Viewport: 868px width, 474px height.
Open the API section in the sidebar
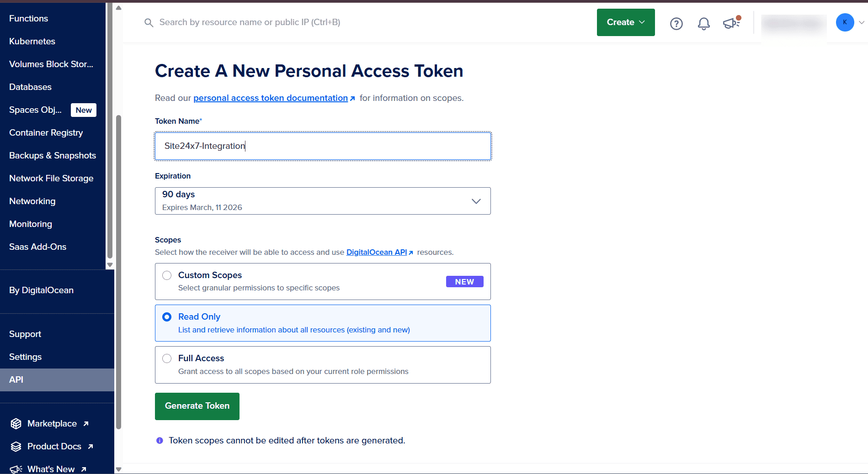pyautogui.click(x=16, y=379)
